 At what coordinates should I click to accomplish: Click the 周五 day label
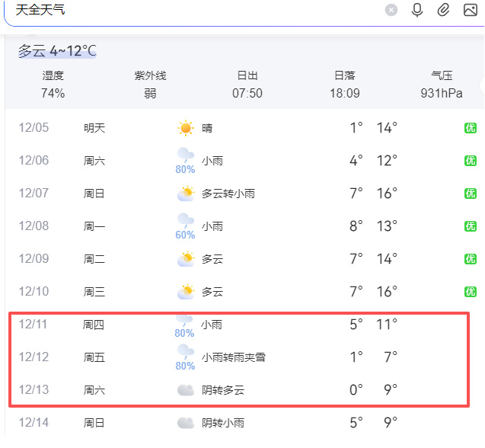coord(94,357)
